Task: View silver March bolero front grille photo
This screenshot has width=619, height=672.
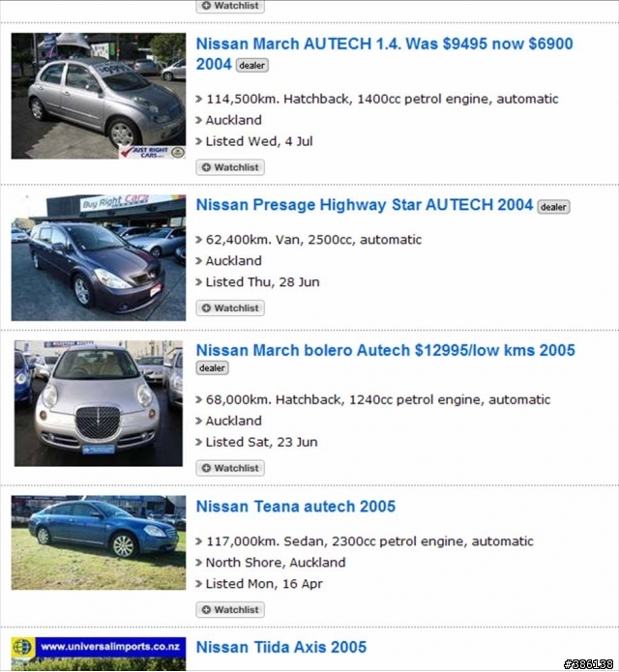Action: click(x=99, y=403)
